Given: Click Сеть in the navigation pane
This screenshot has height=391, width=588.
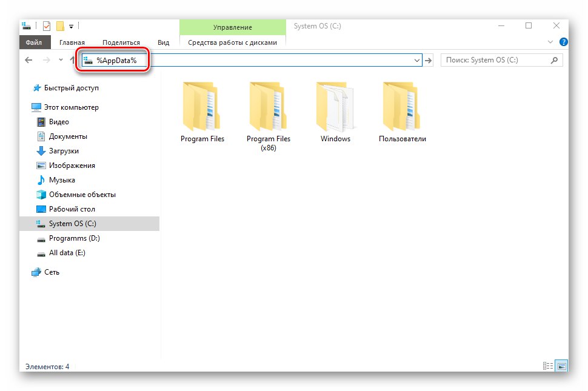Looking at the screenshot, I should [53, 272].
